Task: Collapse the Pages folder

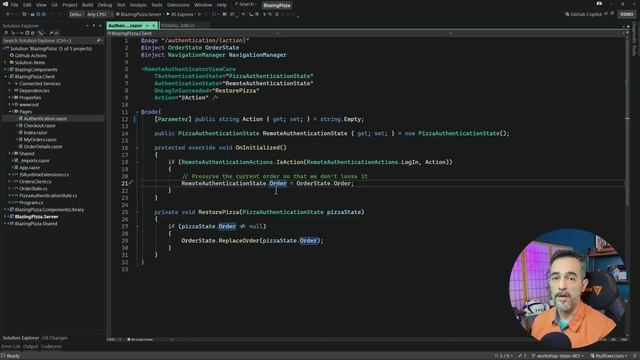Action: point(10,111)
